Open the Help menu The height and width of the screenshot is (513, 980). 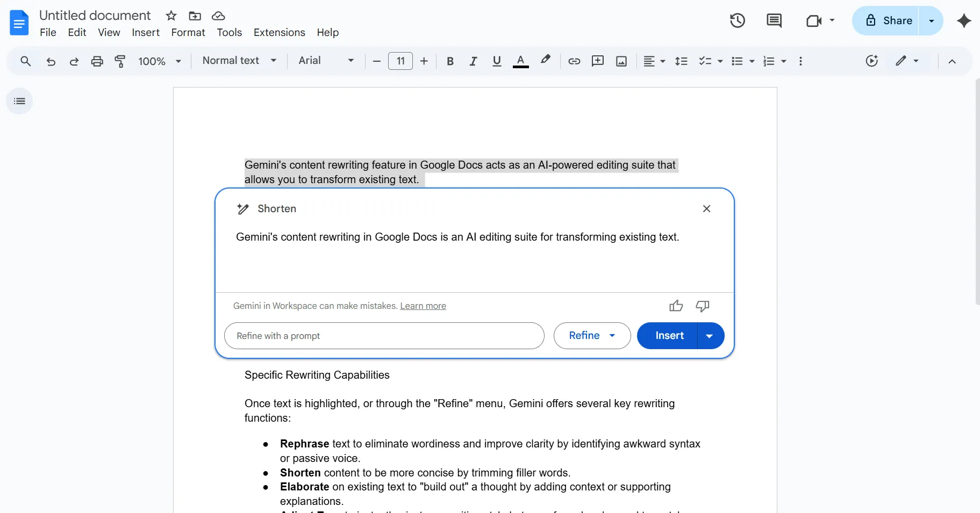coord(328,33)
